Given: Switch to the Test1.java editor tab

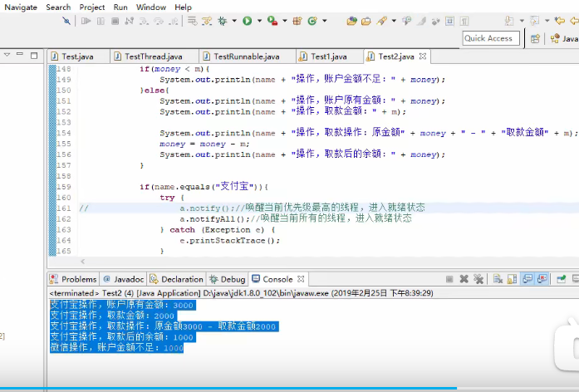Looking at the screenshot, I should click(x=329, y=56).
